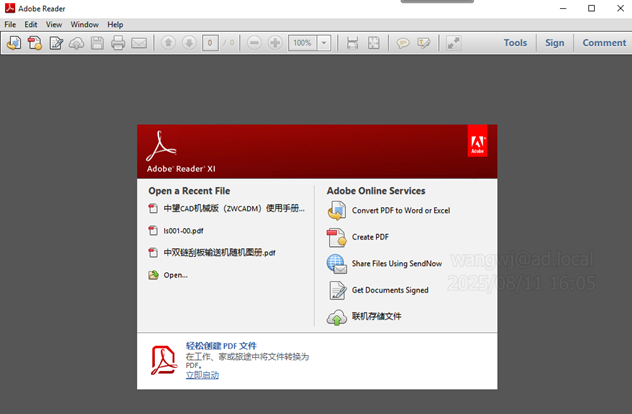
Task: Click Convert PDF to Word or Excel
Action: point(400,211)
